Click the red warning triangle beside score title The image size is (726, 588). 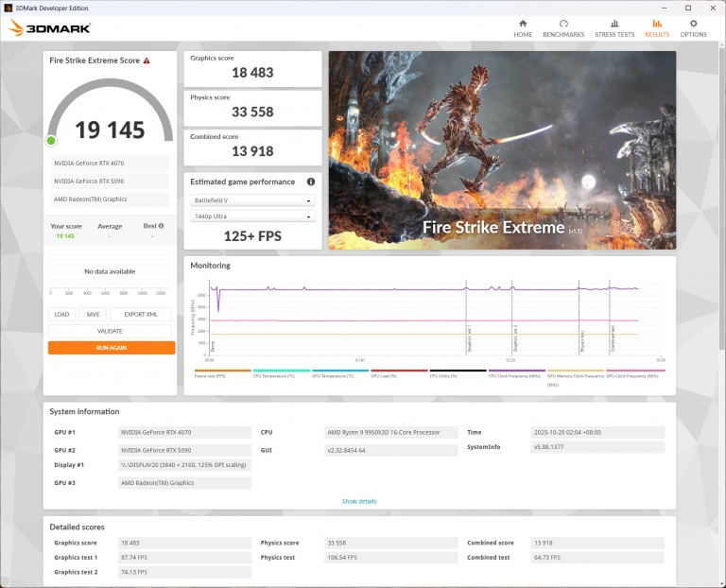tap(147, 61)
